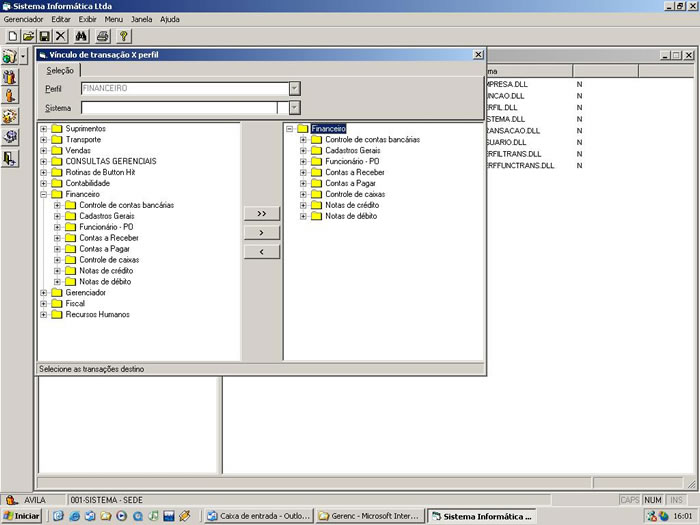Select Cadastros Gerais in right tree

point(346,150)
